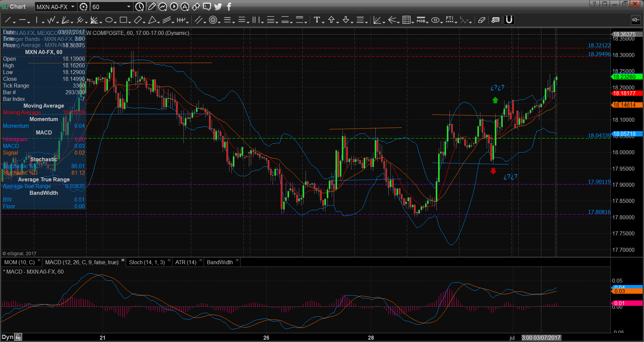Screen dimensions: 644x342
Task: Select the parallel channel lines tool
Action: tap(167, 20)
